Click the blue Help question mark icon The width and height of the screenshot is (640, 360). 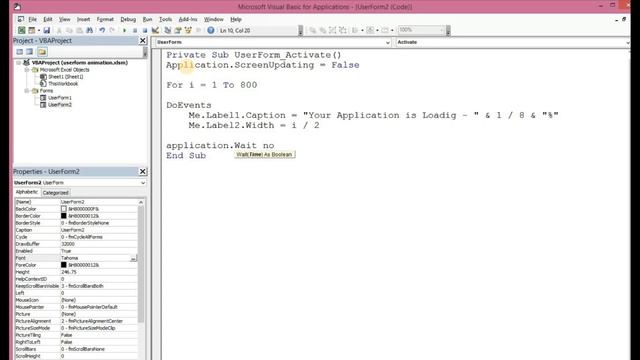coord(211,30)
